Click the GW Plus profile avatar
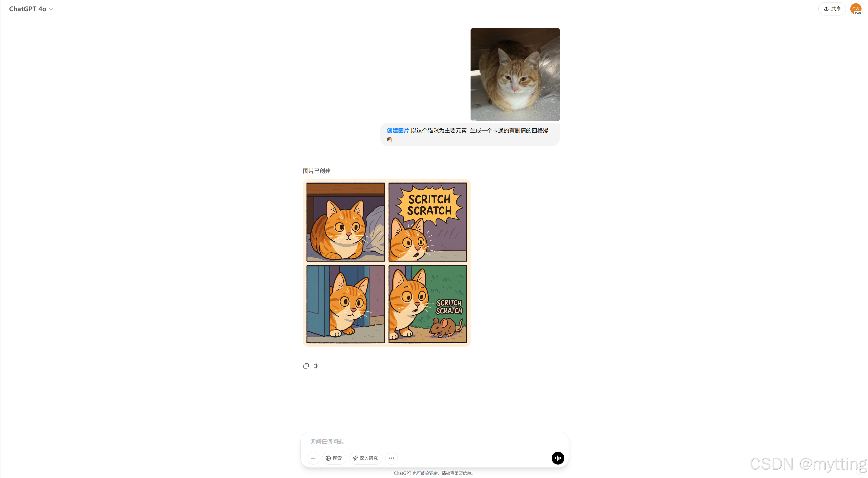Image resolution: width=868 pixels, height=478 pixels. [x=856, y=9]
